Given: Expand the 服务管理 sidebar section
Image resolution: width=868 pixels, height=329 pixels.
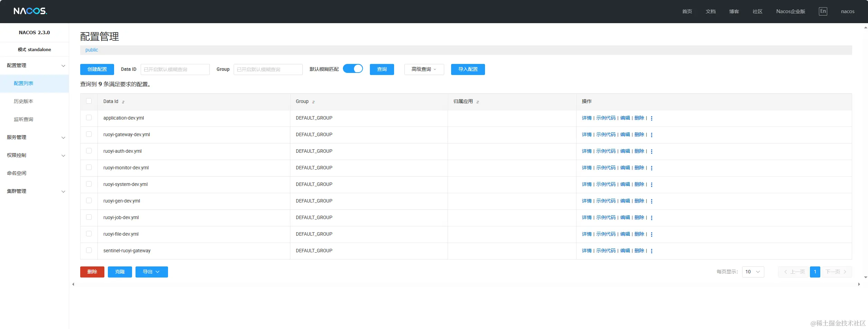Looking at the screenshot, I should [x=35, y=138].
